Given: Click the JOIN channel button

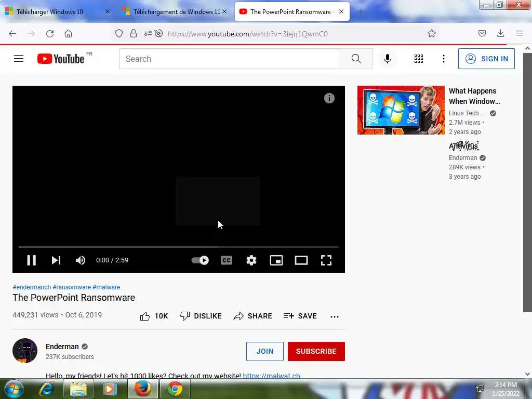Looking at the screenshot, I should 264,351.
